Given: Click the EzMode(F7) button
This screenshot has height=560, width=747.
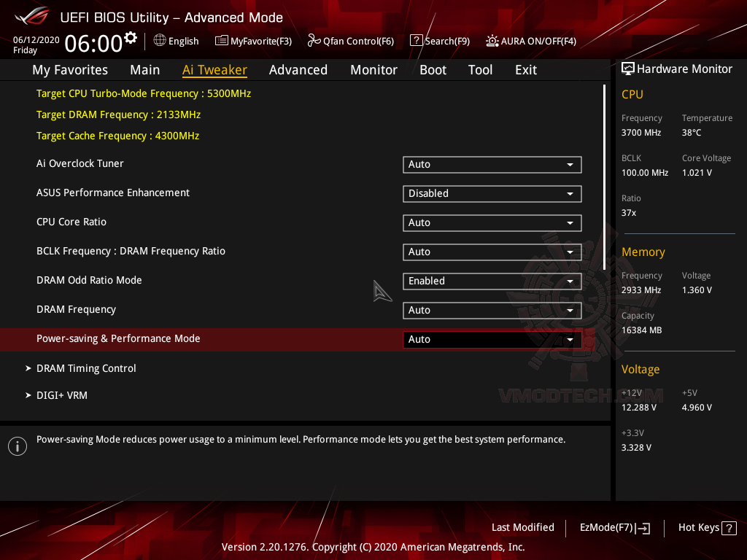Looking at the screenshot, I should (x=615, y=527).
